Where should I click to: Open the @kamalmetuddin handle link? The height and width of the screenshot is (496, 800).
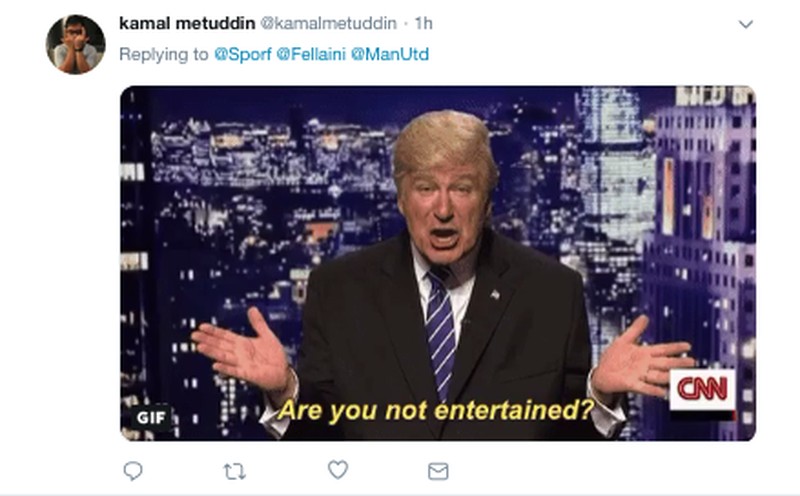click(x=329, y=23)
